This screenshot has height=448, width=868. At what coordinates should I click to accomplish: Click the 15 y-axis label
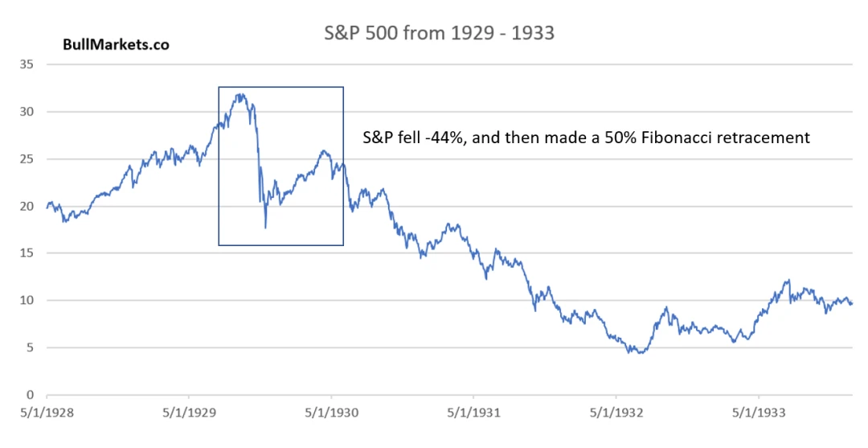coord(26,253)
